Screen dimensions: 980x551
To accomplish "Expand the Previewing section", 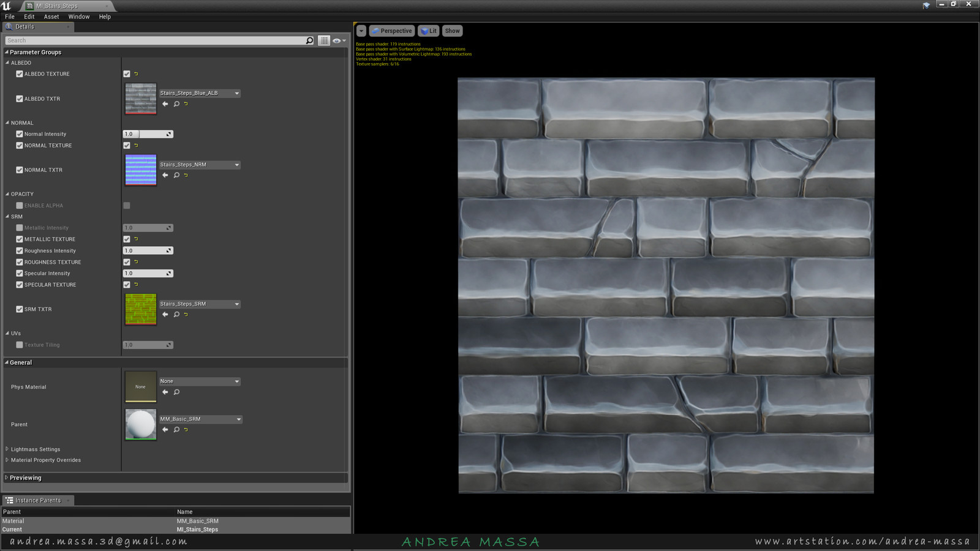I will tap(7, 478).
